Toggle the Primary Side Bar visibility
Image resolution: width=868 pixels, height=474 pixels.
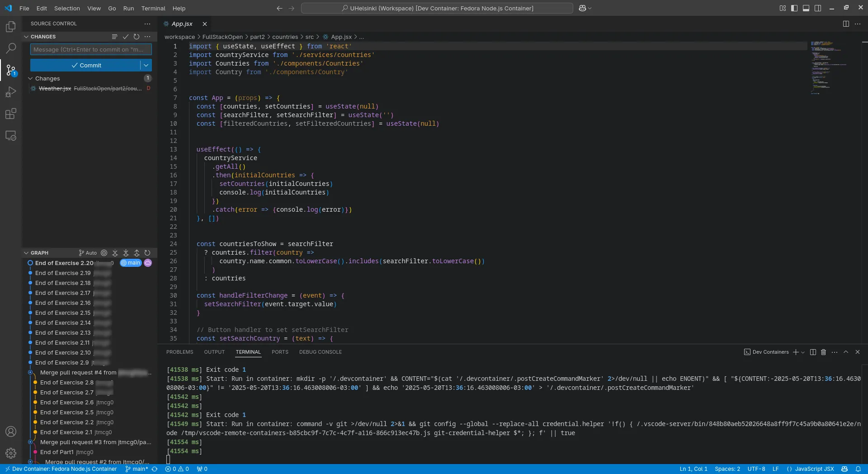click(794, 8)
